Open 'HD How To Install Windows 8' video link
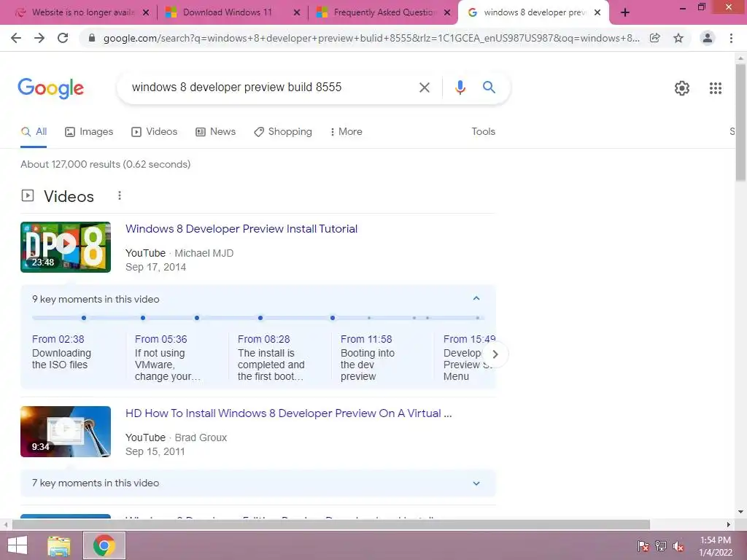 tap(289, 413)
